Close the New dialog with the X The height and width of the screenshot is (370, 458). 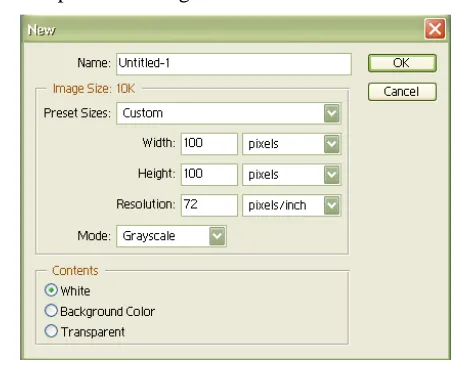(x=435, y=29)
